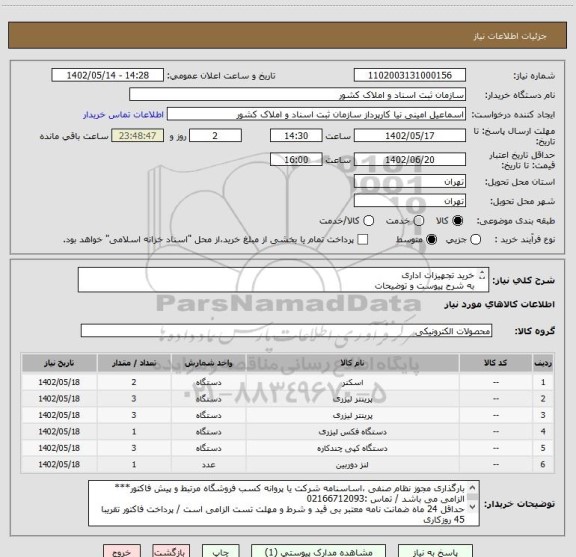576x557 pixels.
Task: Click the شهر محل تحویل field تهران
Action: (x=410, y=201)
